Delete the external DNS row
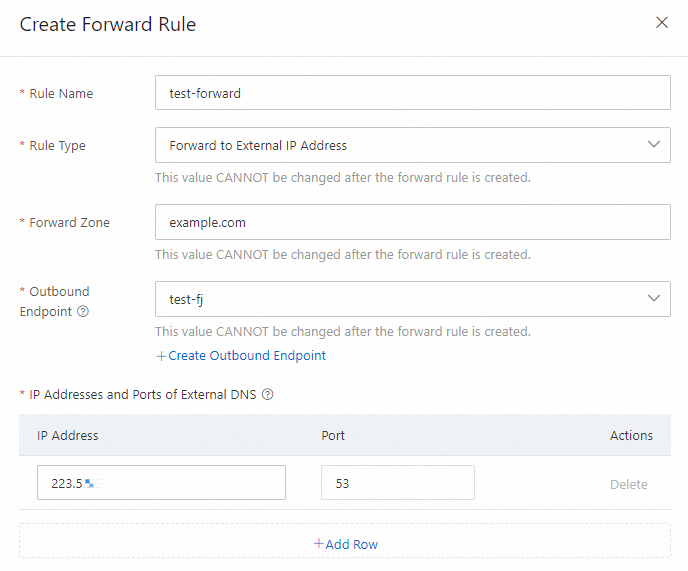 pyautogui.click(x=628, y=484)
